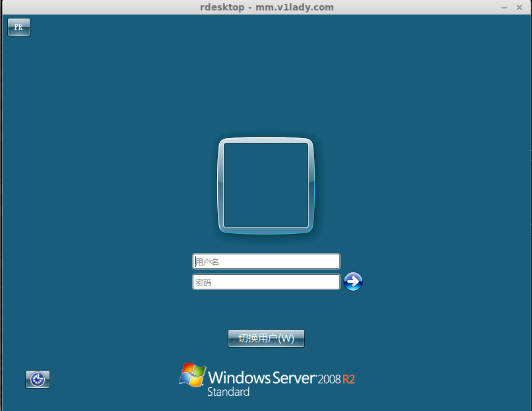The width and height of the screenshot is (532, 411).
Task: Open the Ease of Access button
Action: click(x=38, y=379)
